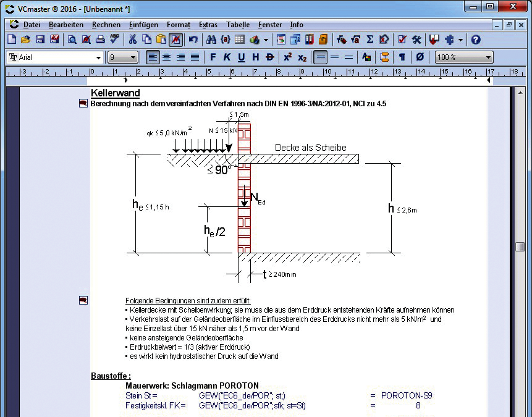Toggle the H highlight formatting button
Viewport: 532px width, 417px height.
click(x=255, y=57)
